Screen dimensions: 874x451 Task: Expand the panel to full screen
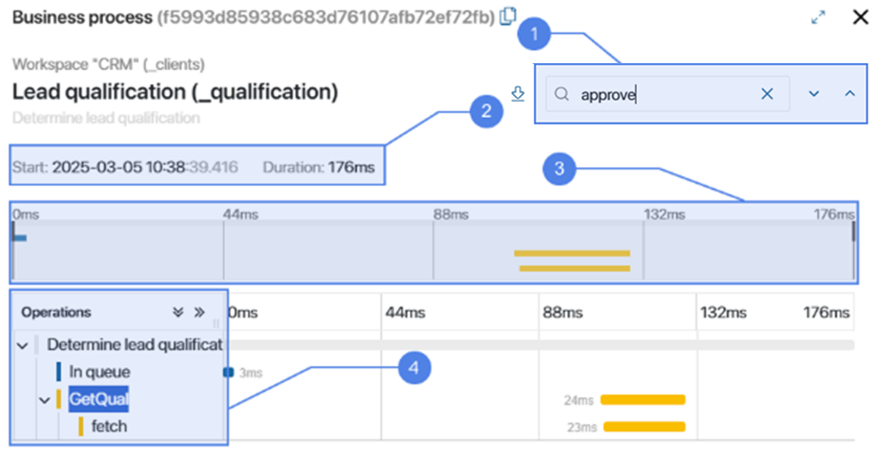pos(818,18)
